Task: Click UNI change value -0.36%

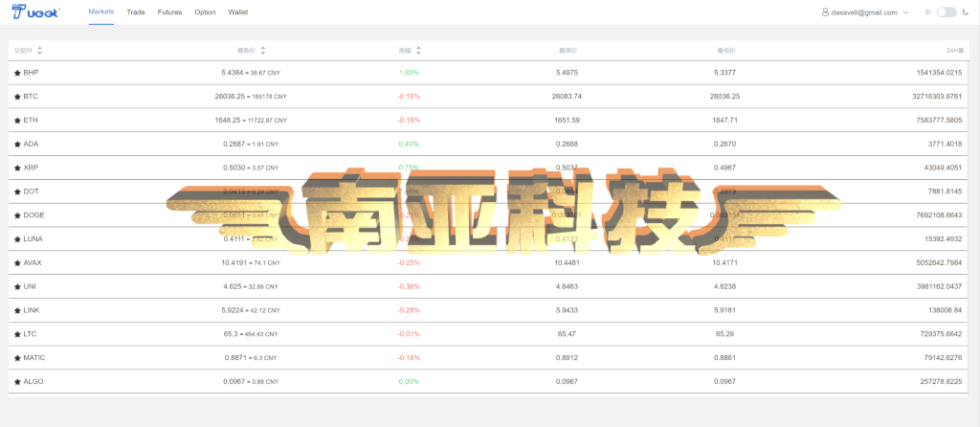Action: (x=409, y=286)
